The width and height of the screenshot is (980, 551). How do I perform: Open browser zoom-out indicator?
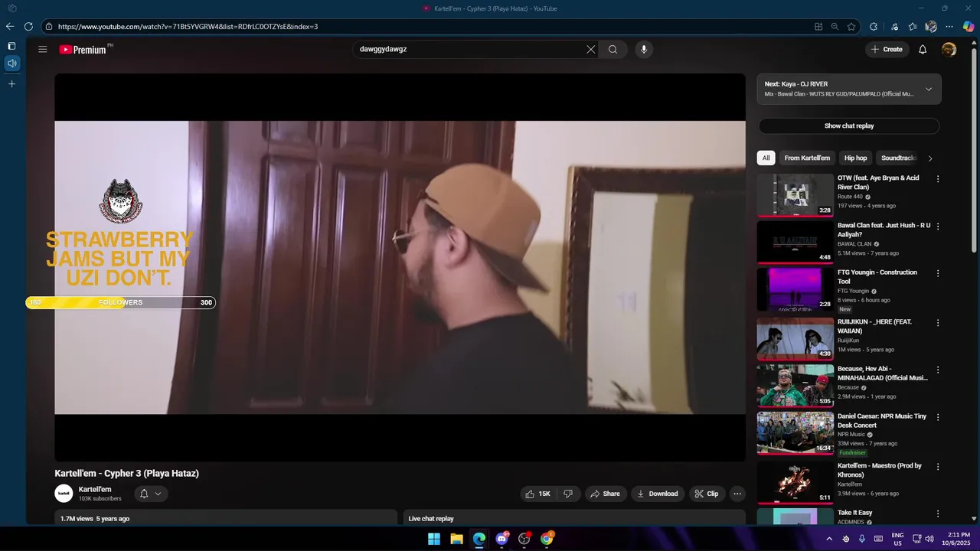tap(835, 26)
